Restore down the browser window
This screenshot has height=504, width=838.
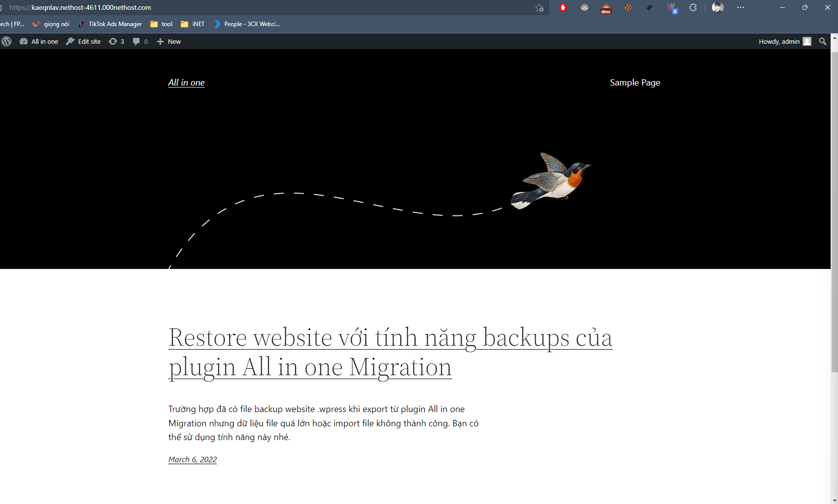pos(805,7)
